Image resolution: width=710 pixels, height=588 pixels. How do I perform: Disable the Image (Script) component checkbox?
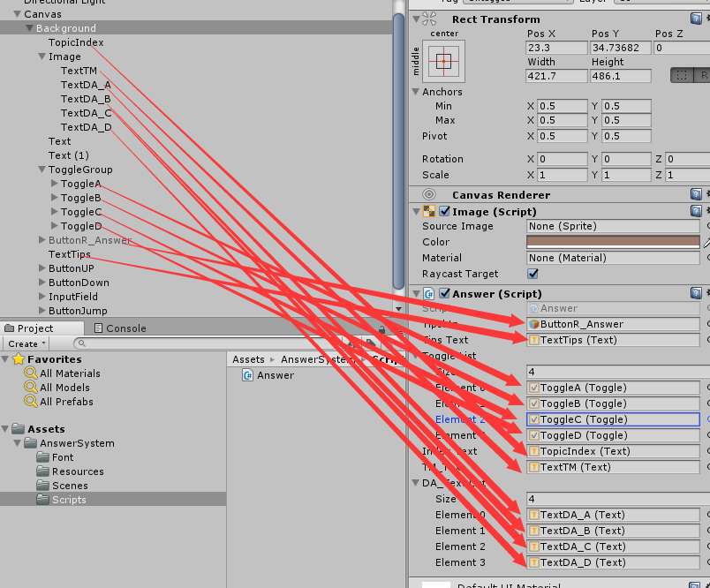[x=445, y=211]
